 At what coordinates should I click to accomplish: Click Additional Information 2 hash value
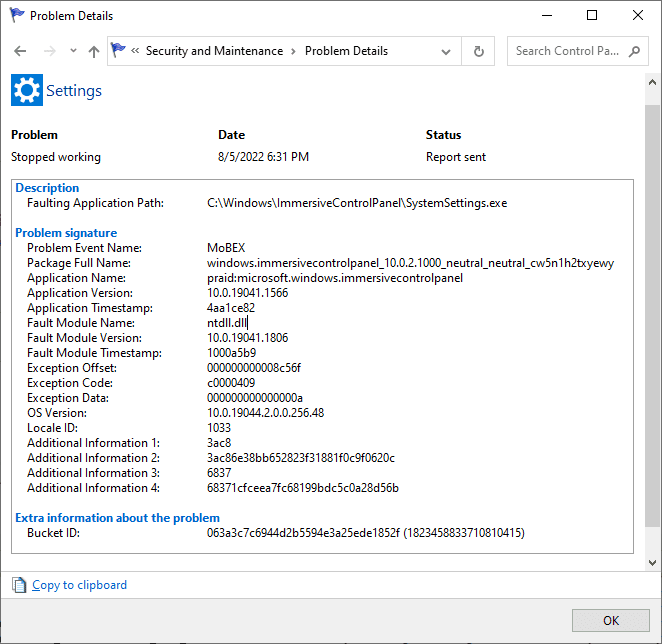click(x=301, y=458)
